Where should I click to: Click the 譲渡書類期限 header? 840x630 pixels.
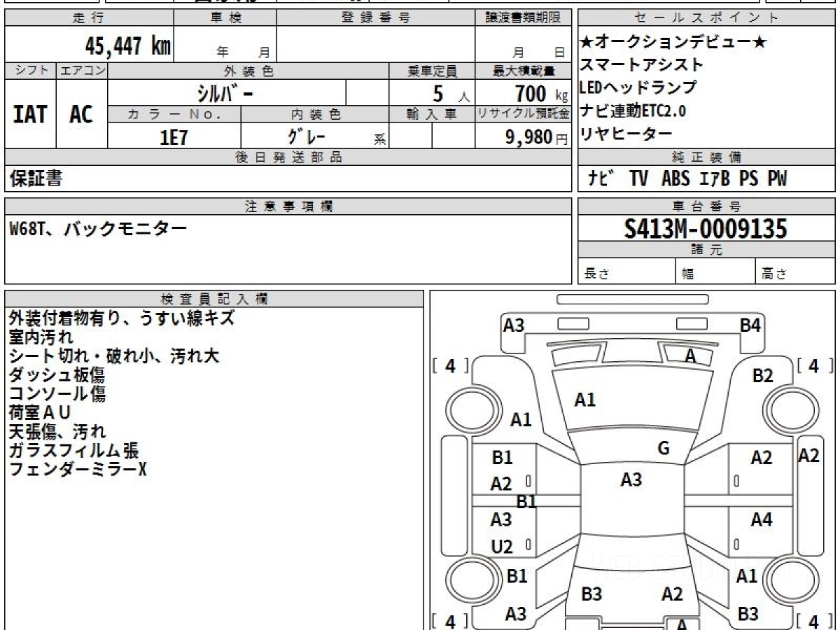(x=523, y=18)
